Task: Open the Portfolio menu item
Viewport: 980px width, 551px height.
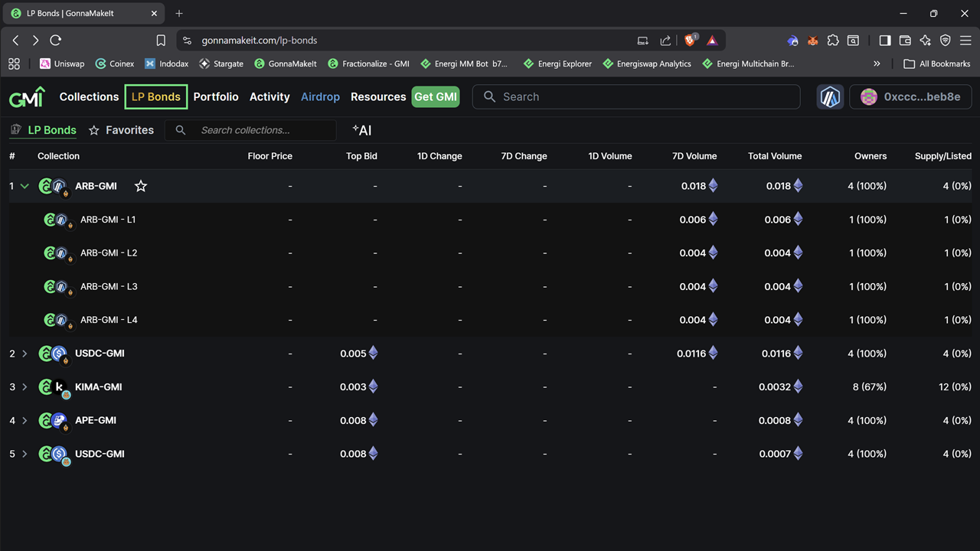Action: tap(216, 97)
